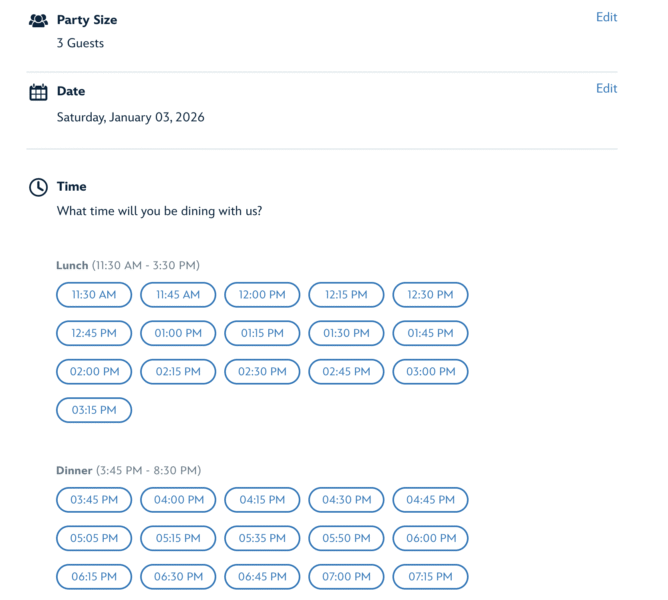Viewport: 668px width, 600px height.
Task: Select 05:50 PM for dinner
Action: tap(346, 538)
